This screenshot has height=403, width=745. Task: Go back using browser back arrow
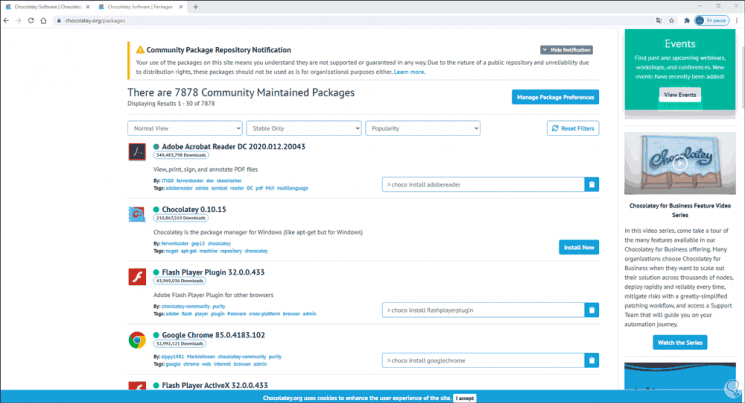coord(6,20)
